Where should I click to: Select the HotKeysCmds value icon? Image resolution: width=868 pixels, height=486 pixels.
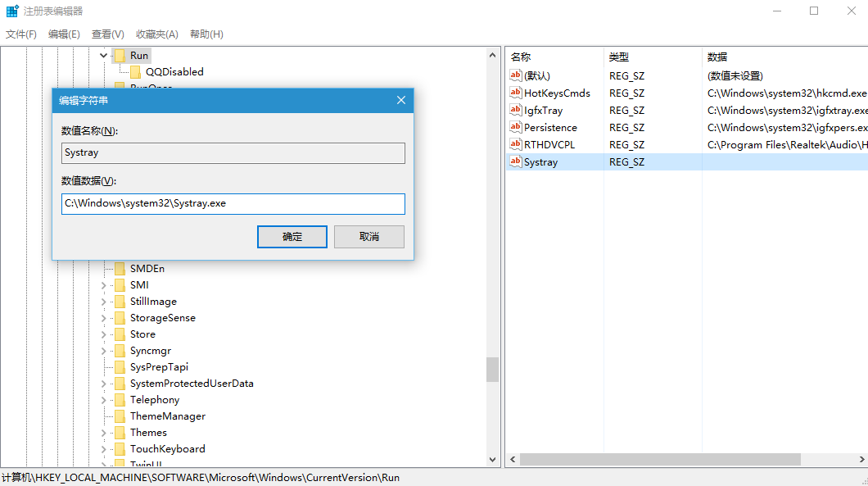[516, 93]
